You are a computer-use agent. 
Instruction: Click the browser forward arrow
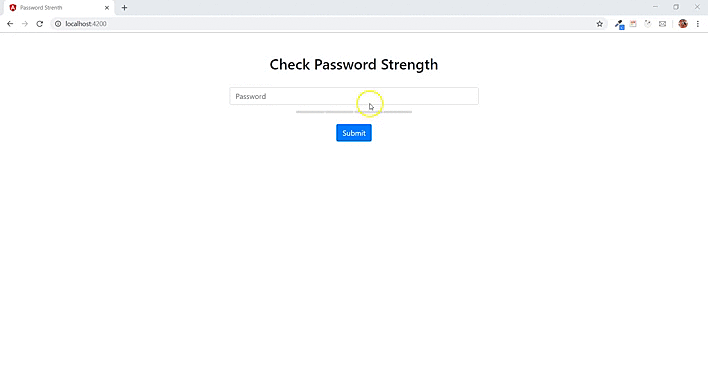(x=25, y=24)
